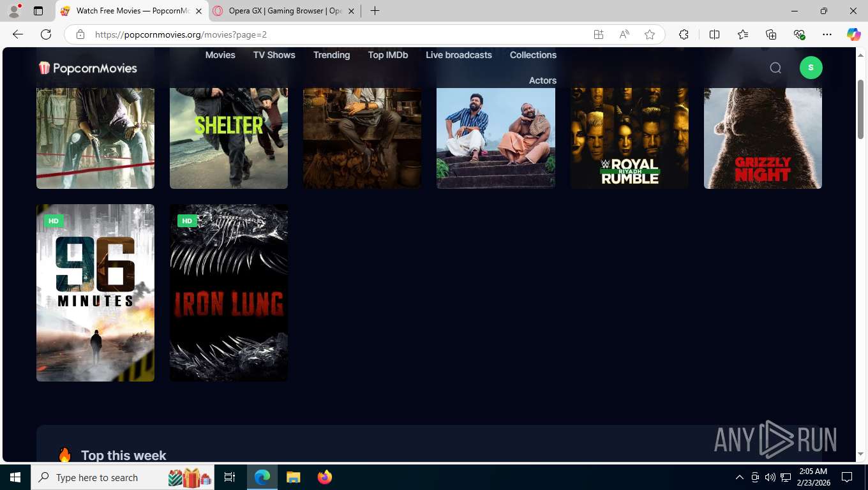Open the Collections nav item
This screenshot has width=868, height=490.
[x=533, y=55]
